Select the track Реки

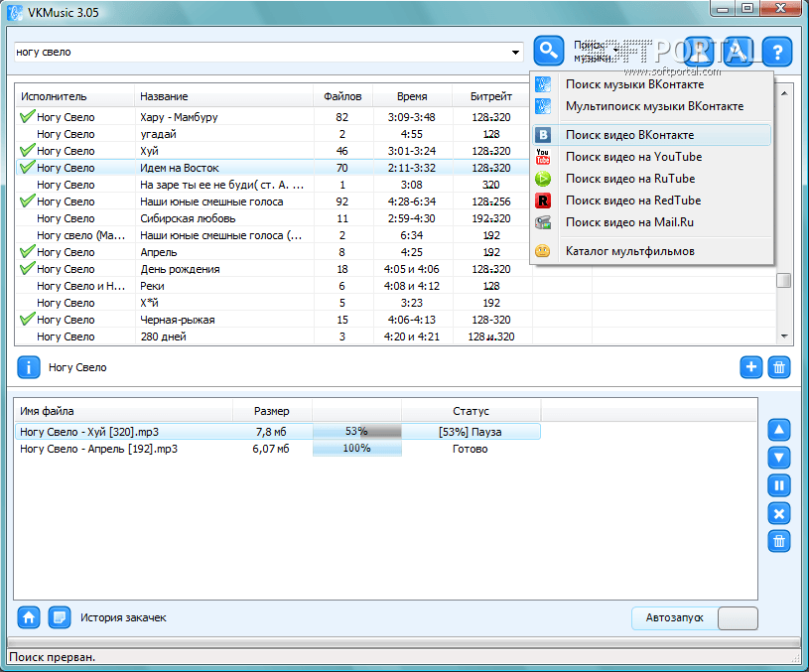coord(152,286)
